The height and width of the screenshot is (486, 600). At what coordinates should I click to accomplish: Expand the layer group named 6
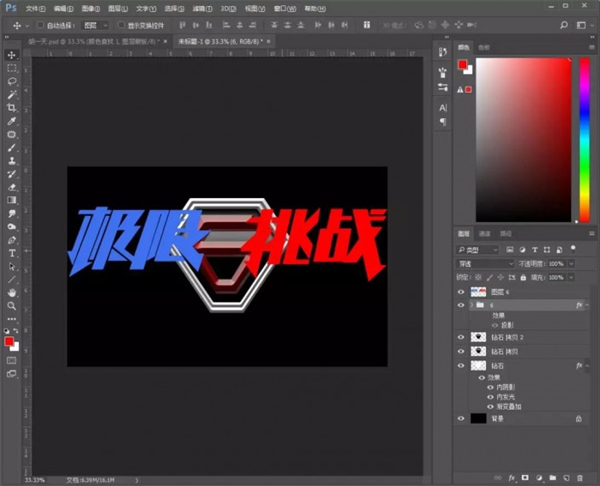471,303
